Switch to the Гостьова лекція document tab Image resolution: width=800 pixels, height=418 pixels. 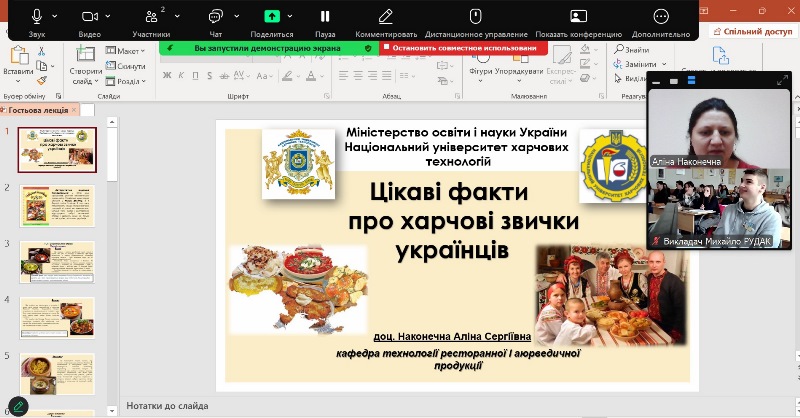pyautogui.click(x=37, y=110)
